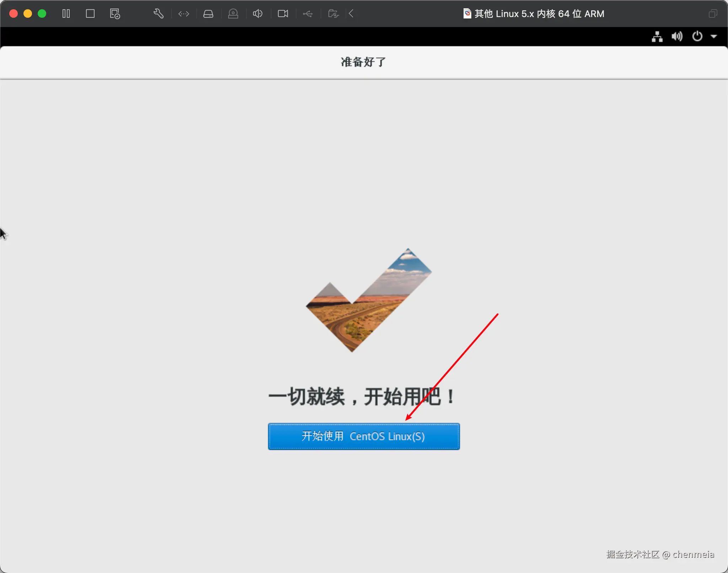Click the USB devices icon
728x573 pixels.
coord(307,14)
